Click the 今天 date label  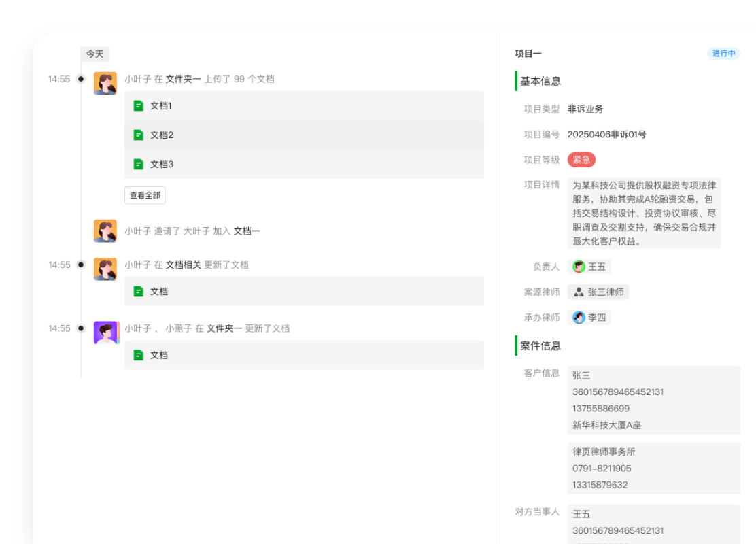tap(94, 54)
